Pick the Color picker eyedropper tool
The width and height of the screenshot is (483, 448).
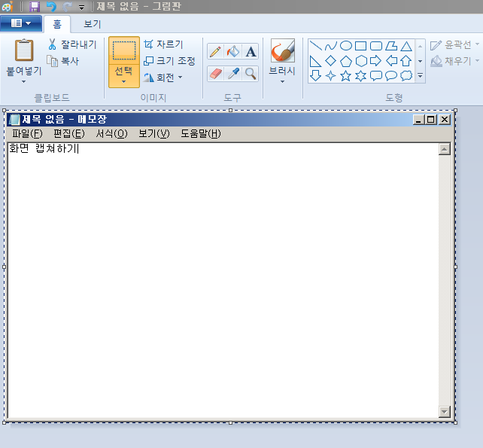[x=233, y=73]
